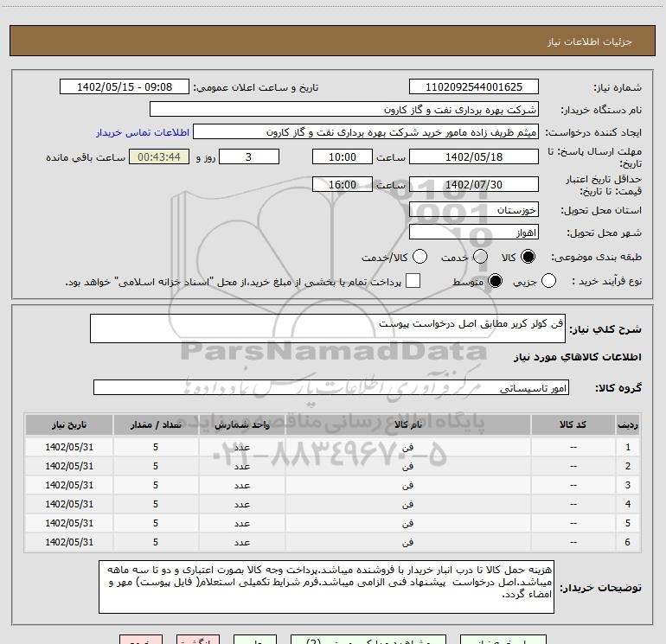Screen dimensions: 666x644
Task: Select the کالا/خدمت radio button
Action: tap(419, 257)
